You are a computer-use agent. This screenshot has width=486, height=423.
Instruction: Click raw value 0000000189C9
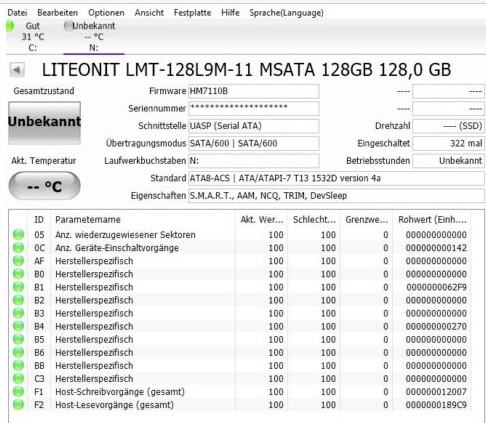point(436,405)
